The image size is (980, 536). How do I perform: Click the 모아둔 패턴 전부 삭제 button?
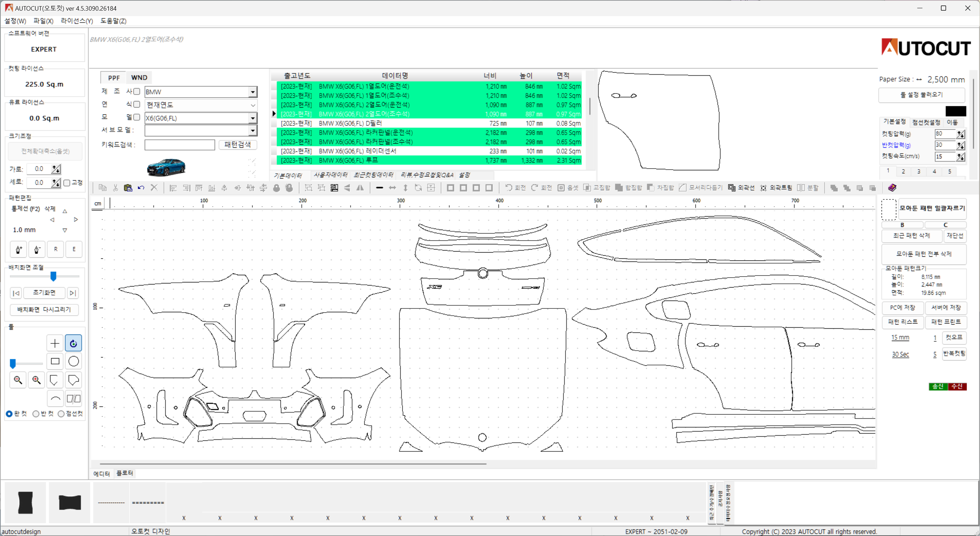point(924,254)
